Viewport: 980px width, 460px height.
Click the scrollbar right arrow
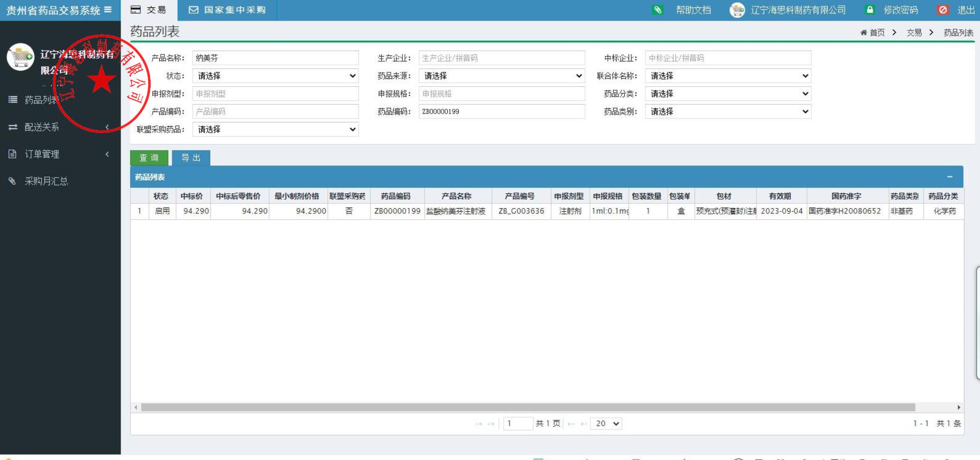tap(959, 407)
